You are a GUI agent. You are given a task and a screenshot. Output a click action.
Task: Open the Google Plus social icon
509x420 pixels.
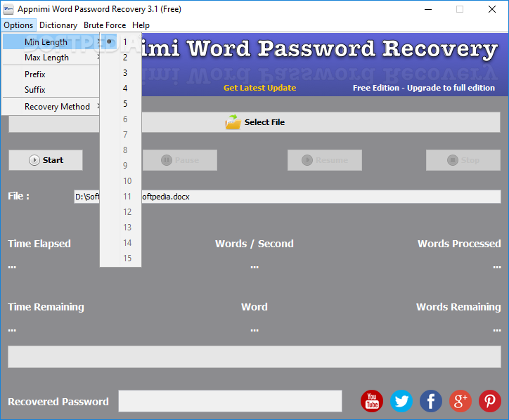tap(460, 401)
